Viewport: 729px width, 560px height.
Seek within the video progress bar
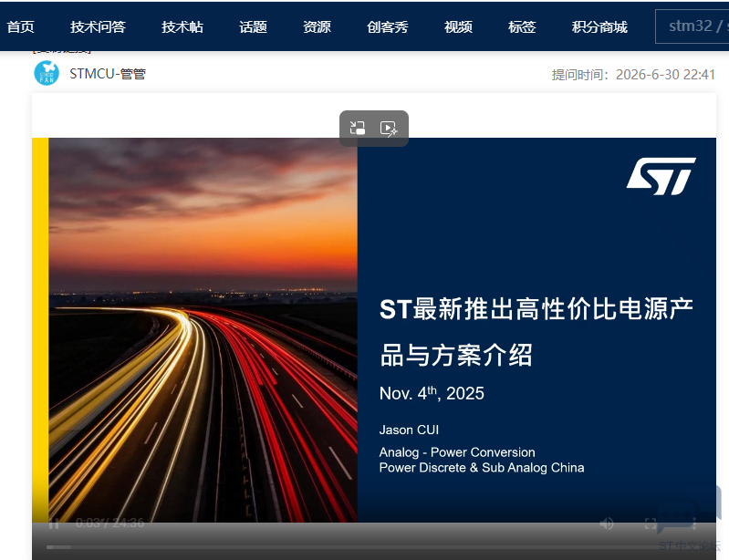[374, 547]
